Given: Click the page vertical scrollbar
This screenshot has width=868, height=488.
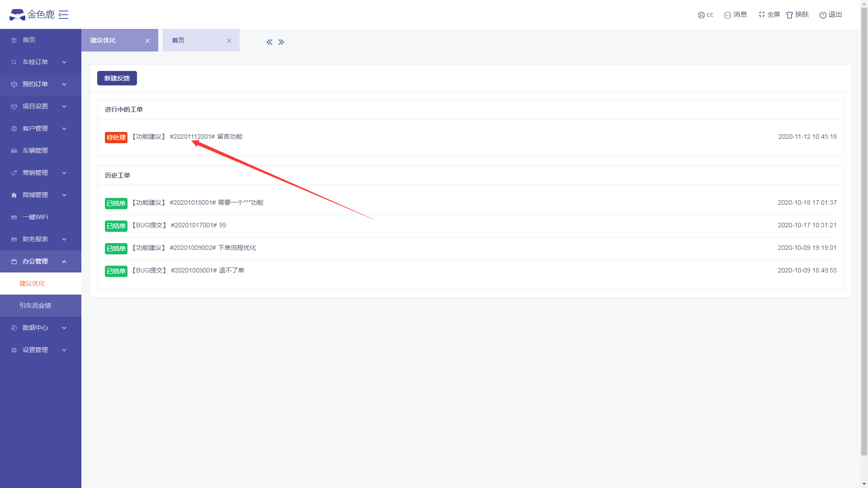Looking at the screenshot, I should click(864, 230).
